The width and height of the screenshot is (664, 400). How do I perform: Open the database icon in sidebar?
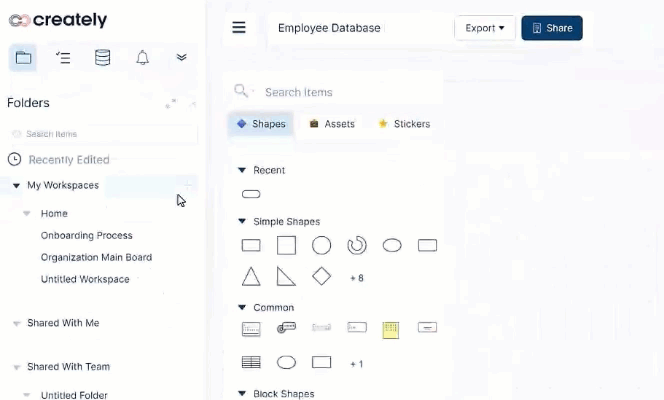(x=102, y=58)
